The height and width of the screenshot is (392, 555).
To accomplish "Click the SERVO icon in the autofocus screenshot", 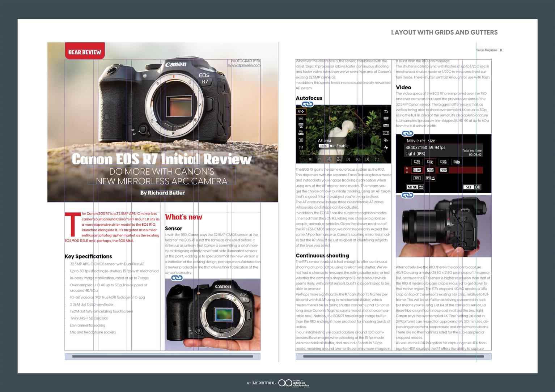I will click(301, 119).
